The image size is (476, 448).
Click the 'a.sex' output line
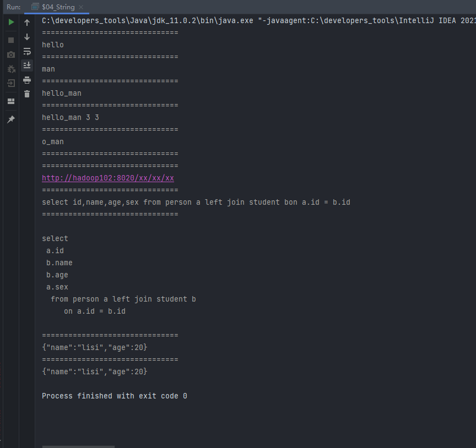57,287
